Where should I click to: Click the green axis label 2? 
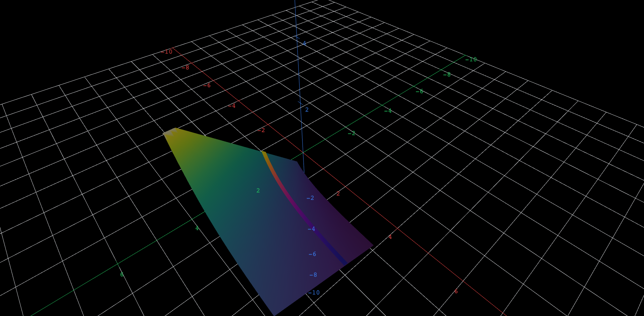[258, 191]
